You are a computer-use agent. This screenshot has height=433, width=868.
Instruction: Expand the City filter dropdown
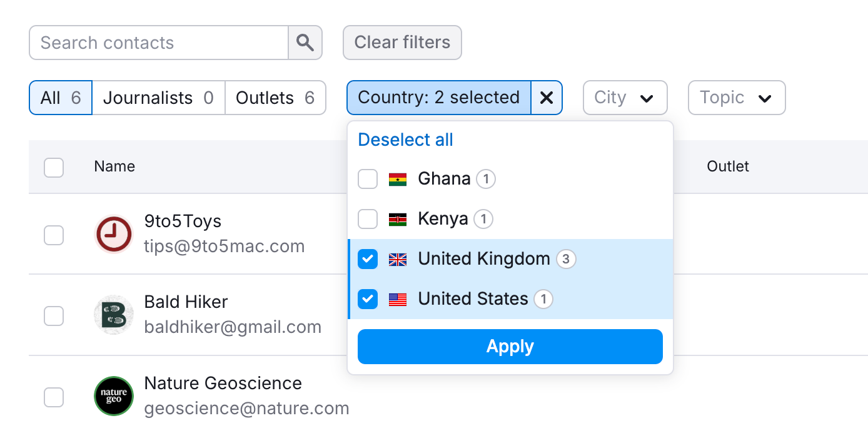625,98
